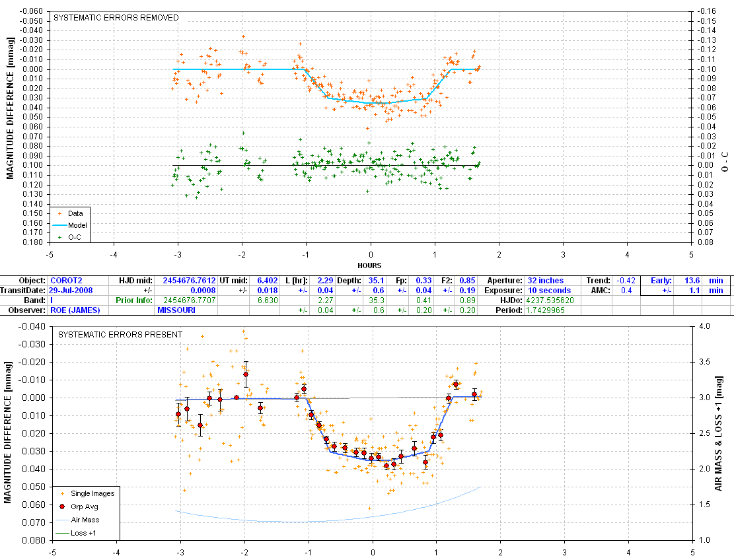Select the Exposure label cell

(x=503, y=291)
